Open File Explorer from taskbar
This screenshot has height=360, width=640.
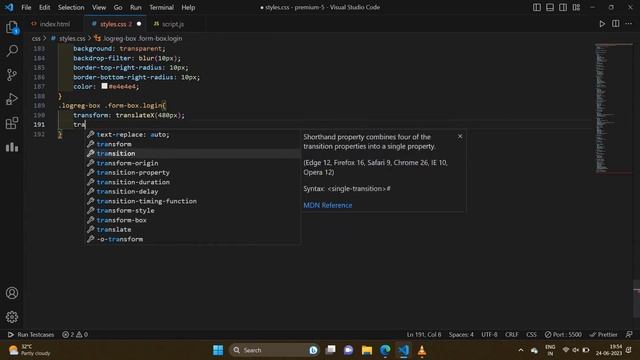coord(367,350)
